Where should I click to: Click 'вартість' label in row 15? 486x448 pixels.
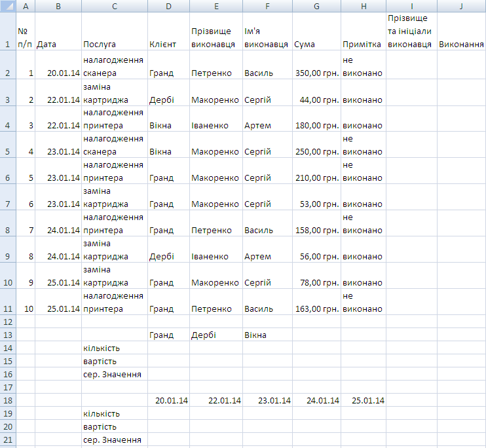coord(115,361)
